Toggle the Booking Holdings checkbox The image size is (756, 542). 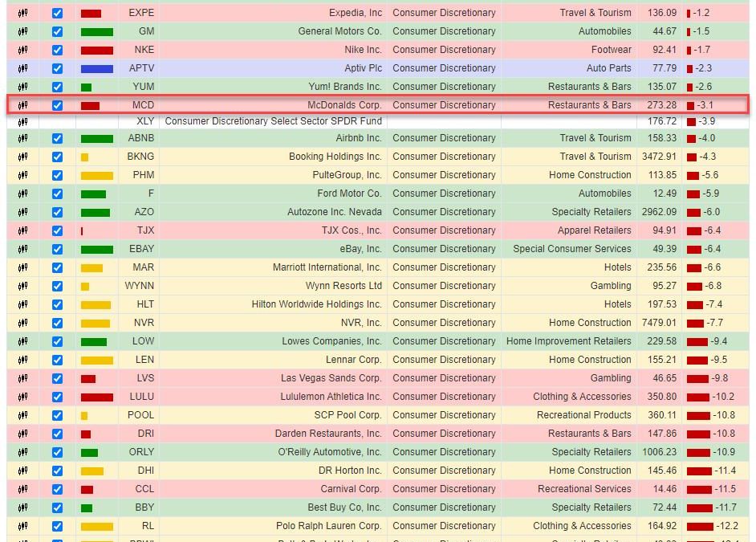tap(57, 157)
